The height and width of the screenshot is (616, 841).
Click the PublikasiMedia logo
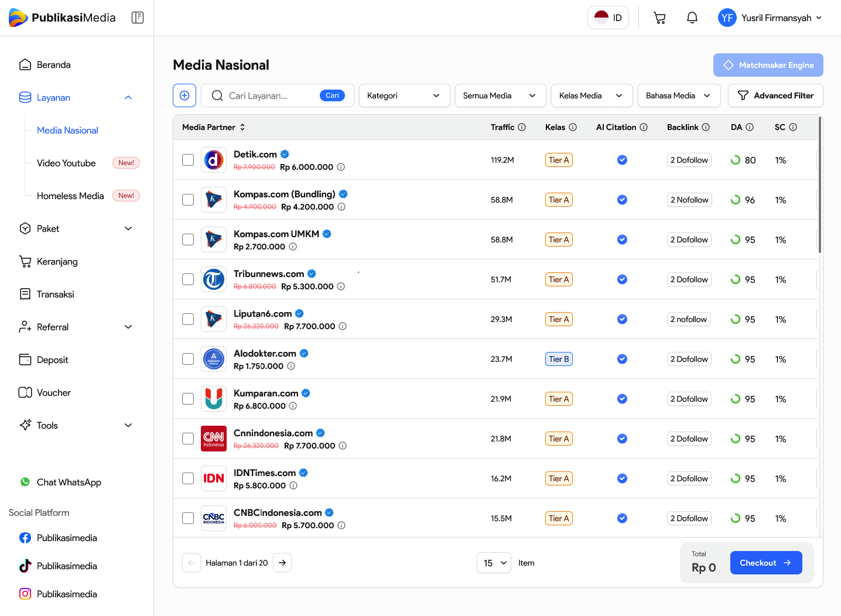coord(62,18)
